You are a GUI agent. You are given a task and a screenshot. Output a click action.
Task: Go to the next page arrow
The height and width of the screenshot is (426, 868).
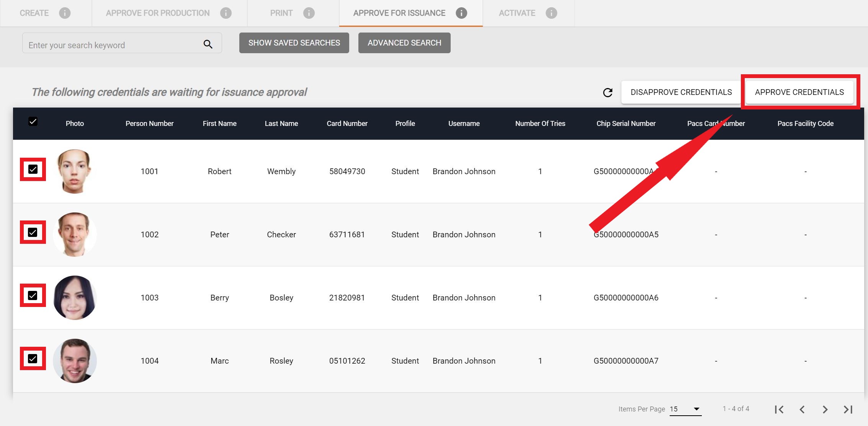pos(825,410)
